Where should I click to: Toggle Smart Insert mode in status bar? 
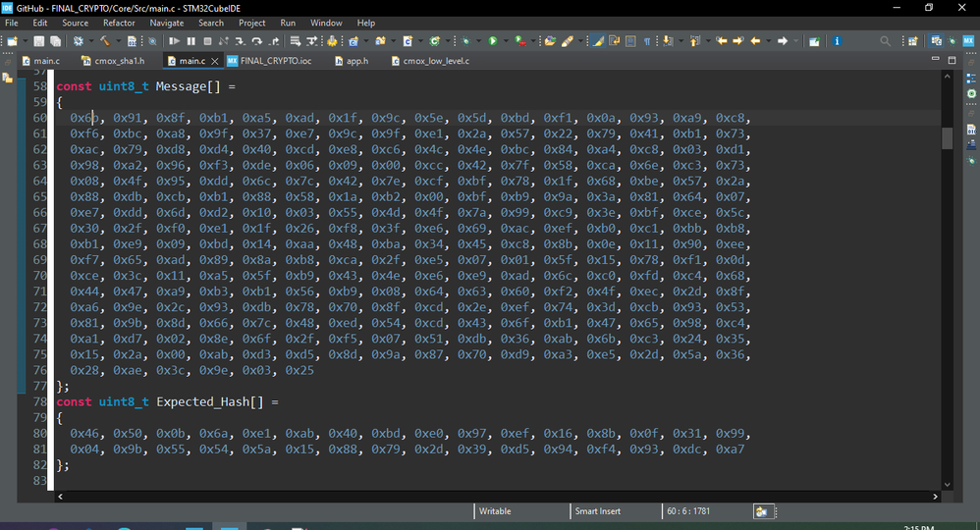(x=598, y=510)
